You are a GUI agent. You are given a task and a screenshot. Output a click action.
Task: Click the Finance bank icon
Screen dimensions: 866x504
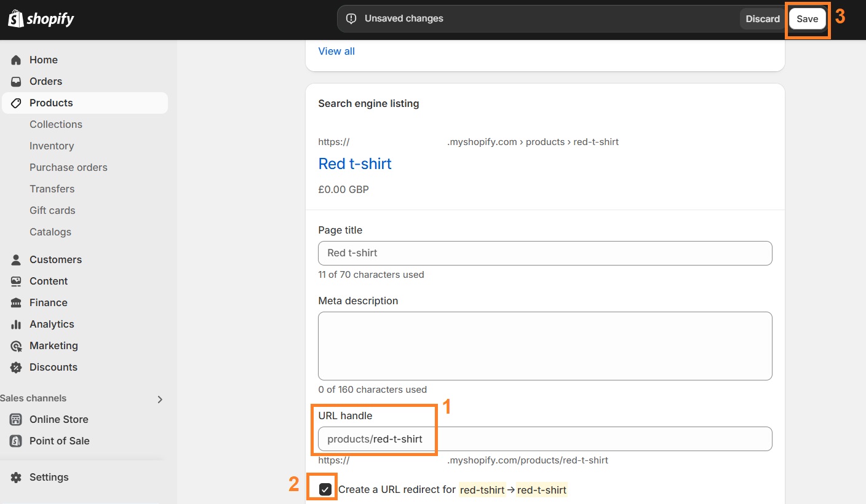coord(17,302)
